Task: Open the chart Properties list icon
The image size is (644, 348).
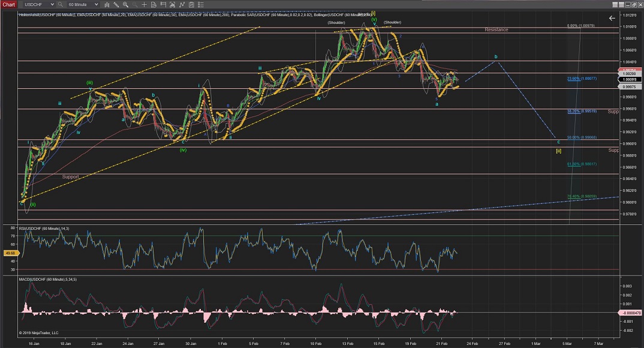Action: click(201, 4)
